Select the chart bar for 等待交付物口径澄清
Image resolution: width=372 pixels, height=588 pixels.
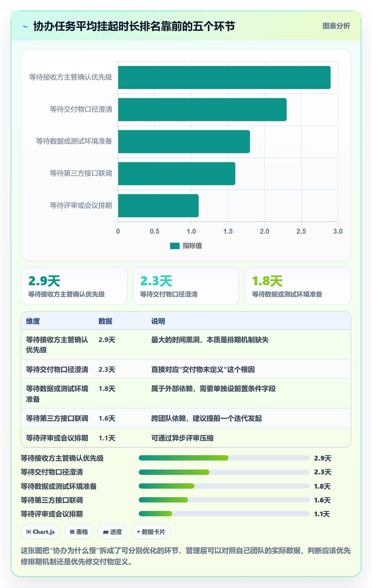202,110
